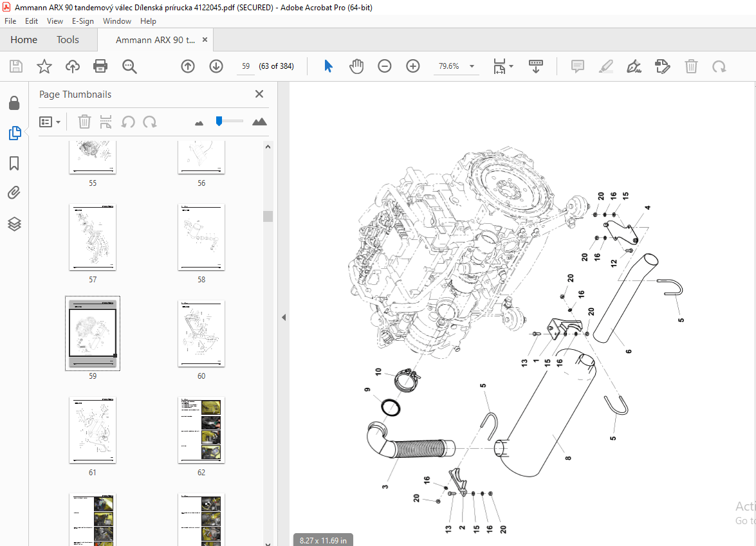Expand thumbnail options menu dropdown

click(50, 122)
